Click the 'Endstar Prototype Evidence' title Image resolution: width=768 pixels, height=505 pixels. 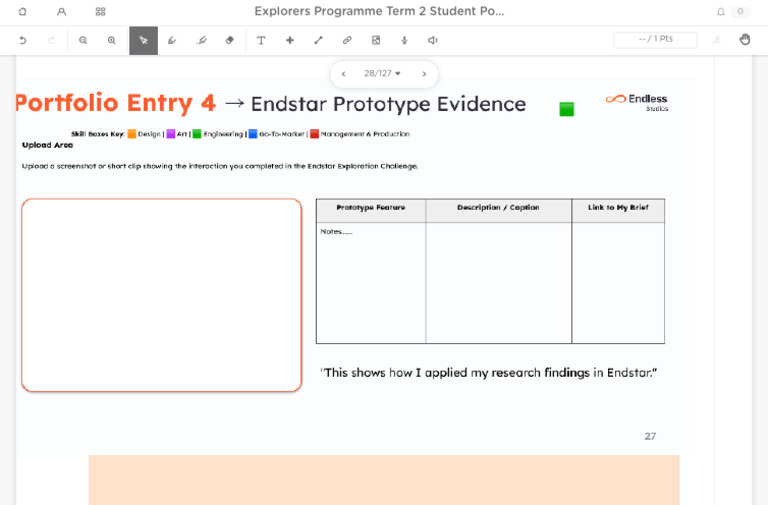[x=388, y=104]
